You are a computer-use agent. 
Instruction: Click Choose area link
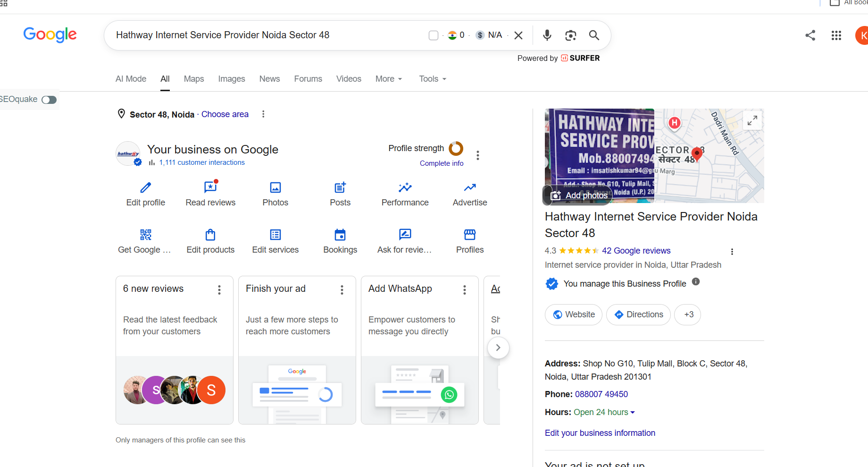pos(225,114)
